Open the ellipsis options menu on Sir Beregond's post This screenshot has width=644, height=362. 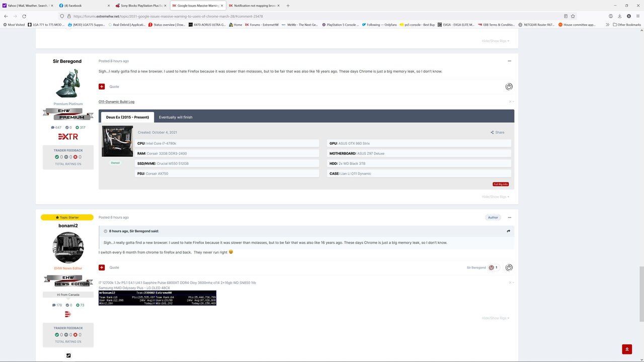click(509, 60)
